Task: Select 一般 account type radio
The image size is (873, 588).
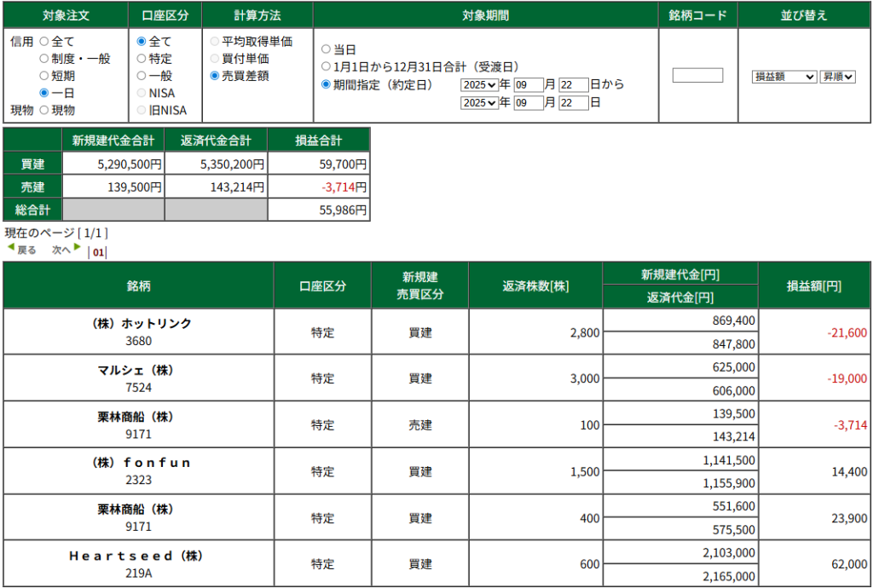Action: pos(142,76)
